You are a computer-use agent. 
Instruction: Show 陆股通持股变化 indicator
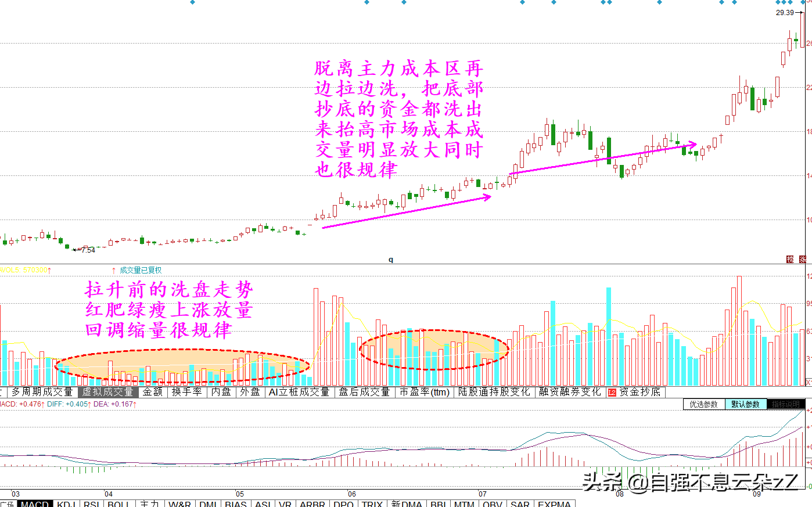pos(494,392)
